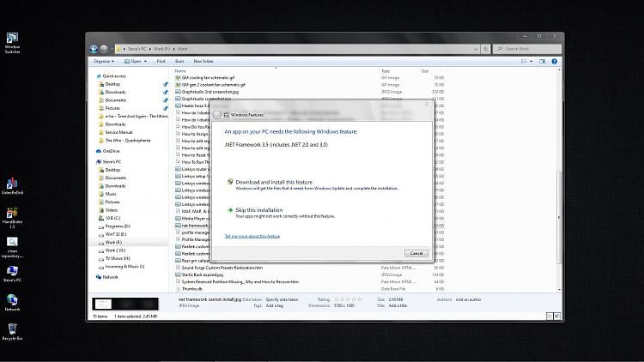Viewport: 644px width, 362px height.
Task: Click Print in the command bar
Action: click(161, 61)
